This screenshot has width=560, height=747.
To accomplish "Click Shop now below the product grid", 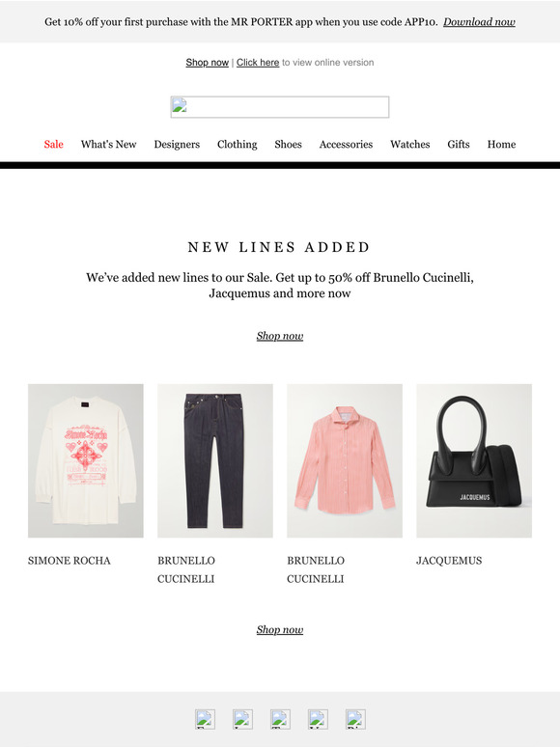I will click(x=280, y=630).
